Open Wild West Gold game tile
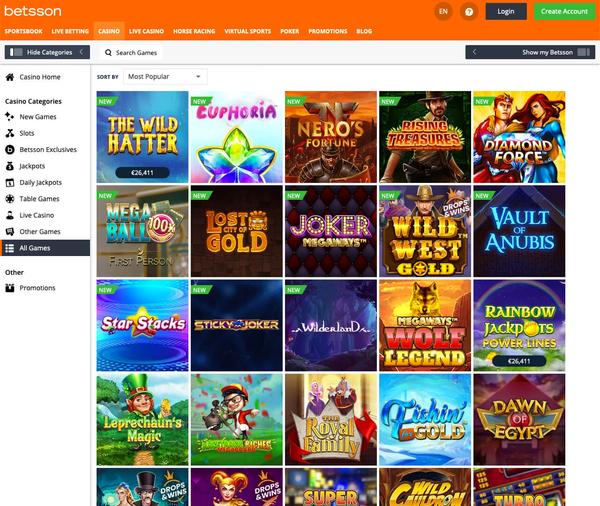The image size is (600, 506). (x=425, y=231)
